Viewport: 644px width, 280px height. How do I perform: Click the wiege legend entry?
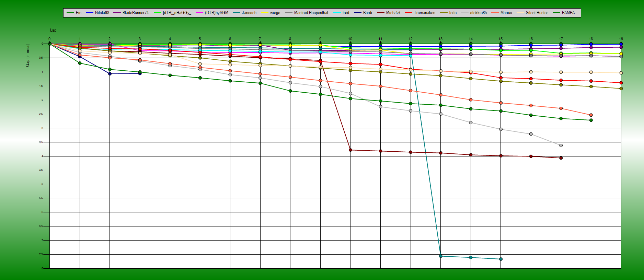point(271,13)
